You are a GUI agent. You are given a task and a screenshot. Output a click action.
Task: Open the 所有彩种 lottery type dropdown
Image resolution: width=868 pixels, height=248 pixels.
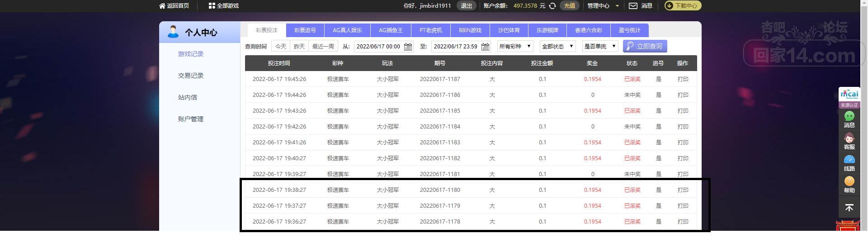pyautogui.click(x=515, y=46)
